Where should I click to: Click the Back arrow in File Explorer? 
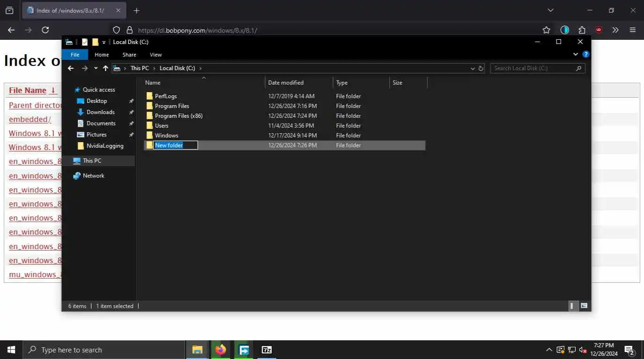(71, 68)
